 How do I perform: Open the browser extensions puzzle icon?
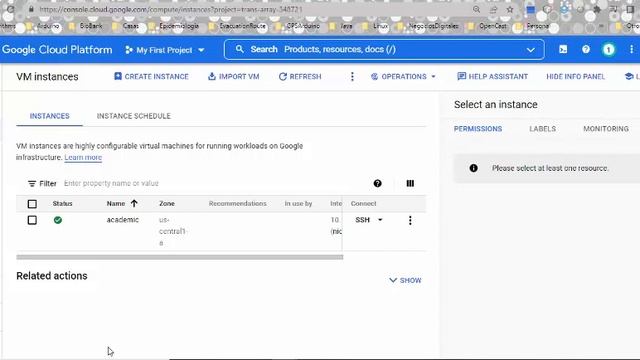coord(597,9)
